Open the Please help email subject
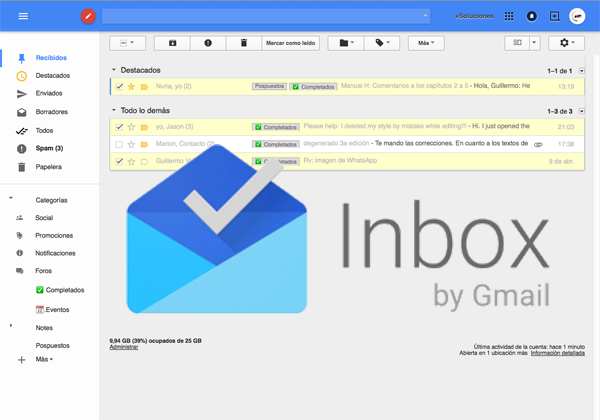 point(385,126)
